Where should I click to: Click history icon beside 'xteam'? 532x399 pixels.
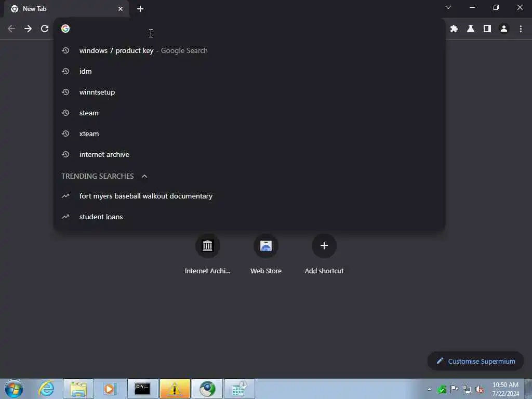65,134
